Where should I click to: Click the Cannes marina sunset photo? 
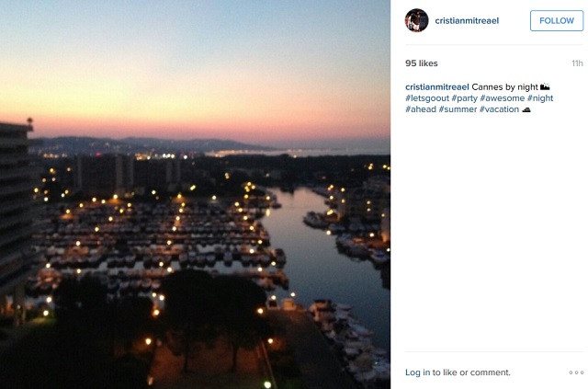pyautogui.click(x=195, y=194)
